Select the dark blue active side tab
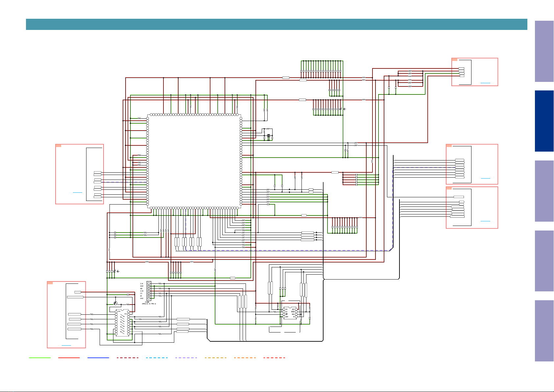The width and height of the screenshot is (554, 392). pos(544,121)
